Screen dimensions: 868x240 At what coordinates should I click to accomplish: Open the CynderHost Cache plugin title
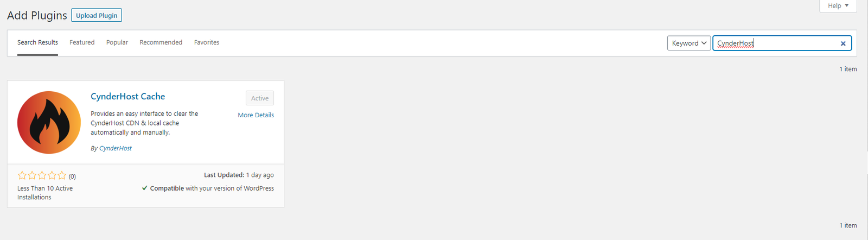point(128,97)
